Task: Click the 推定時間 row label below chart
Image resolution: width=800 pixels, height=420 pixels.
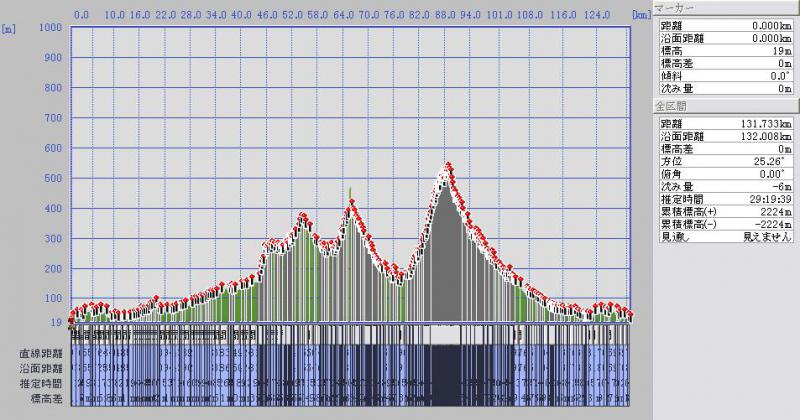Action: [x=38, y=384]
